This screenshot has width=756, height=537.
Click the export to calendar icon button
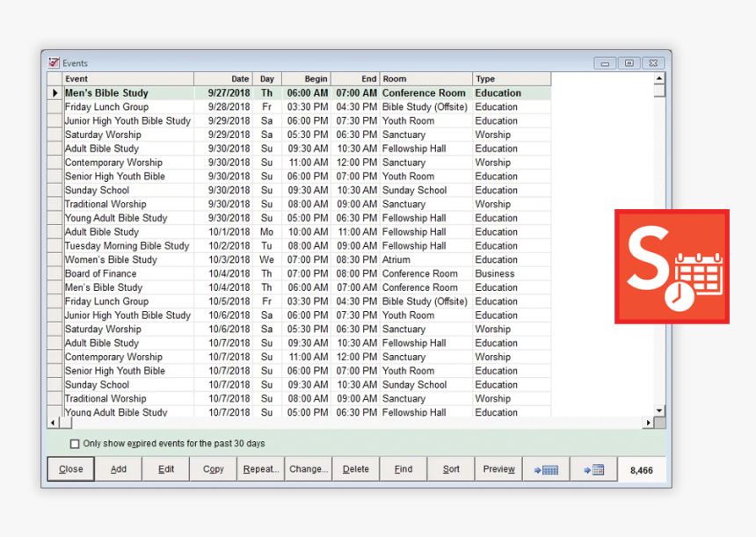[x=593, y=469]
